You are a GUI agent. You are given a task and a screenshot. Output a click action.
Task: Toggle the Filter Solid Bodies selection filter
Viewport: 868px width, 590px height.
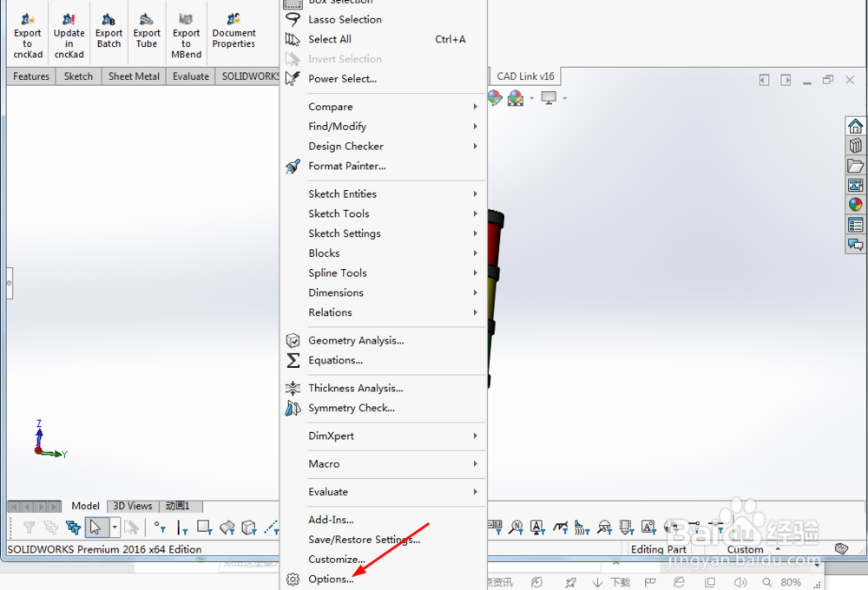coord(249,528)
